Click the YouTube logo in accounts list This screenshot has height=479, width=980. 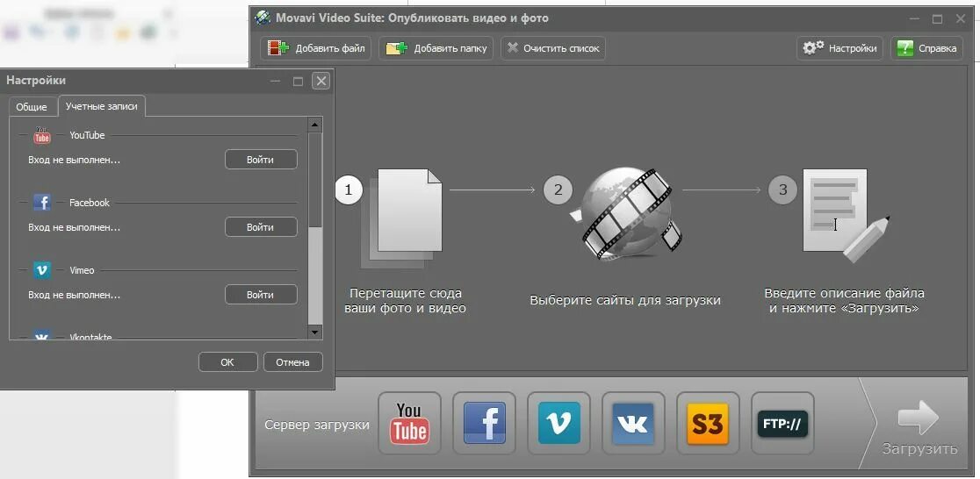42,135
